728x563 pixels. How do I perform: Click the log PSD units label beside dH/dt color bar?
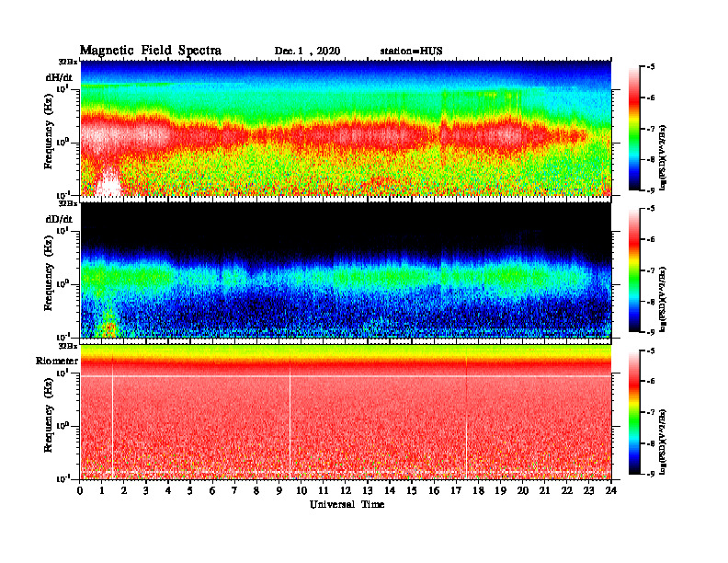click(664, 158)
